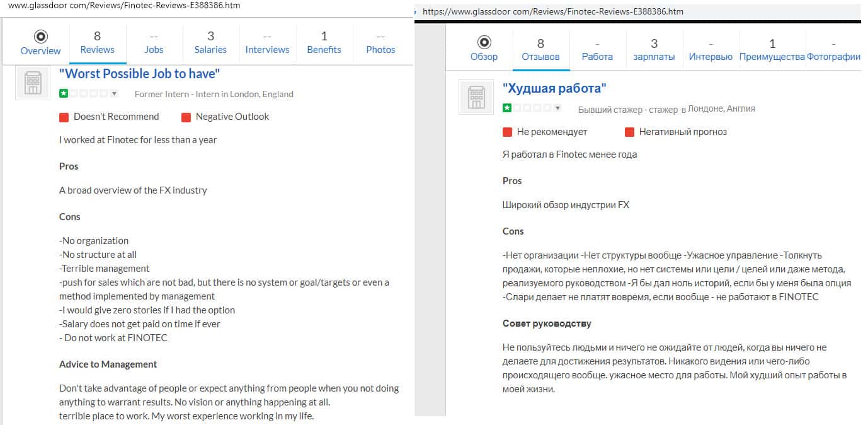Click the "Совет руководству" heading
This screenshot has width=868, height=425.
point(547,324)
